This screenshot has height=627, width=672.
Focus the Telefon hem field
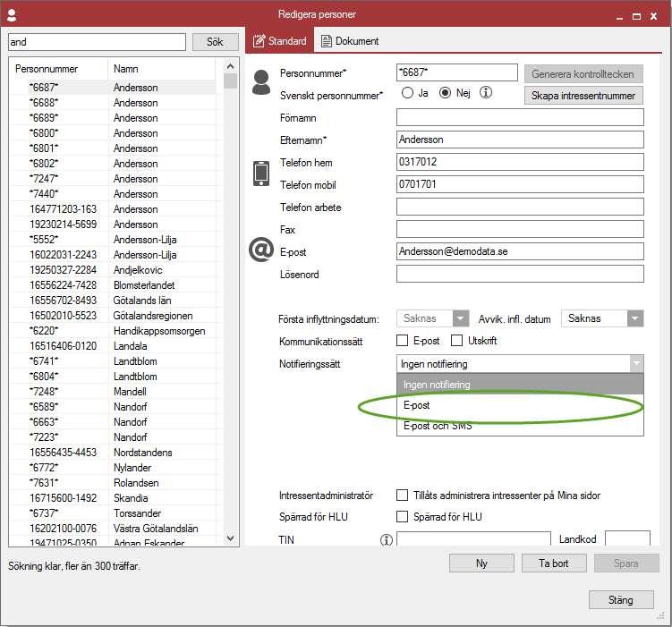tap(520, 162)
